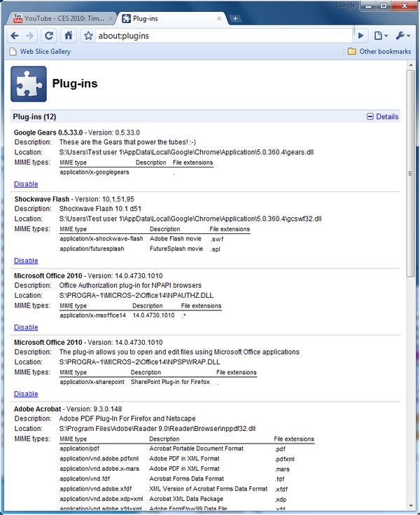The width and height of the screenshot is (420, 515).
Task: Click the '.swf' file extension
Action: pos(217,239)
